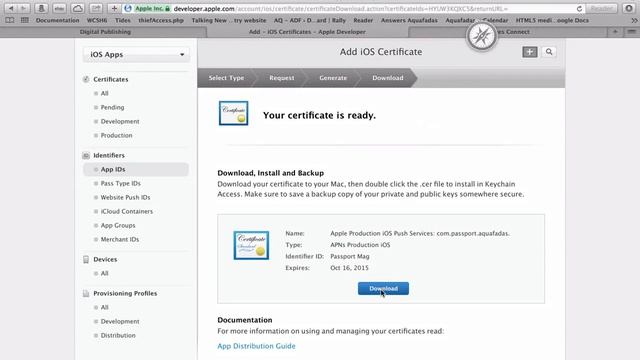This screenshot has height=360, width=640.
Task: Click the Share icon in Safari toolbar
Action: point(96,8)
